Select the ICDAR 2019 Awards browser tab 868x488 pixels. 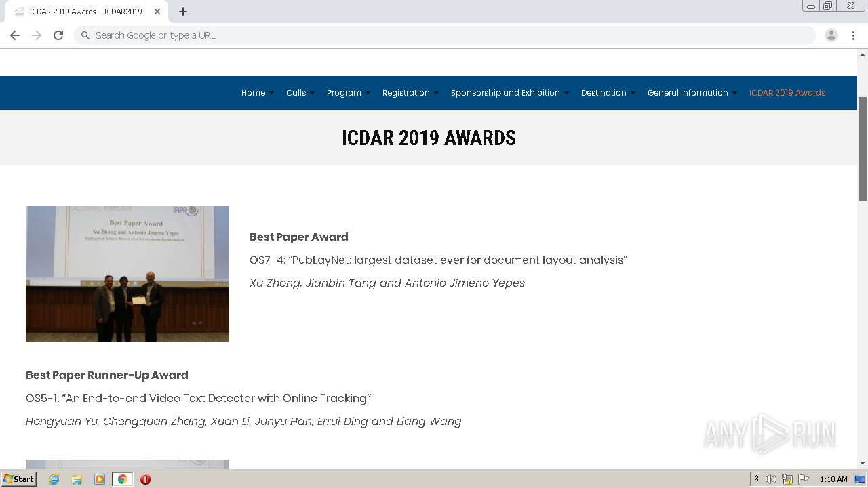(x=86, y=12)
